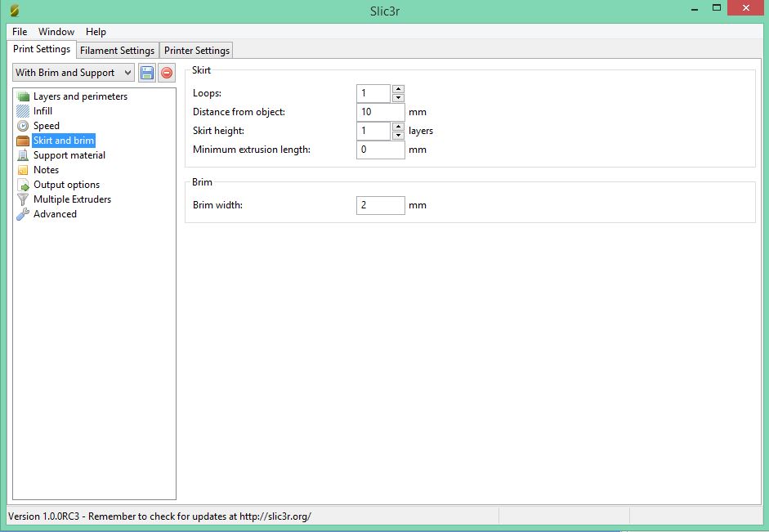The height and width of the screenshot is (532, 769).
Task: Open the File menu
Action: (x=20, y=32)
